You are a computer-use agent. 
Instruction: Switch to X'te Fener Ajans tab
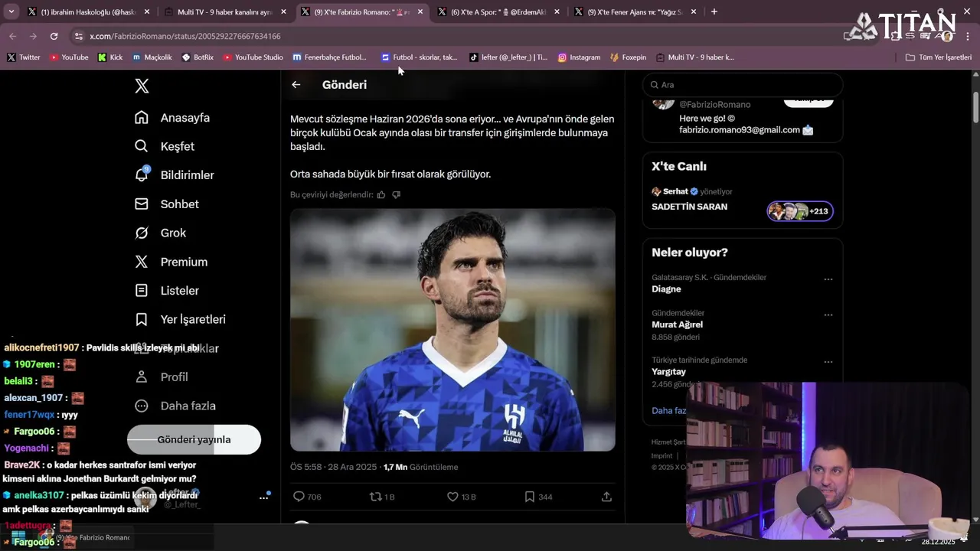tap(635, 11)
